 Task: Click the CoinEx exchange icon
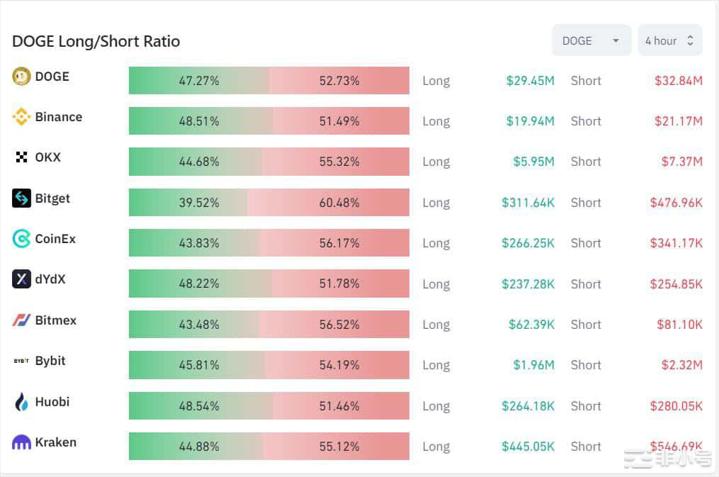coord(21,239)
